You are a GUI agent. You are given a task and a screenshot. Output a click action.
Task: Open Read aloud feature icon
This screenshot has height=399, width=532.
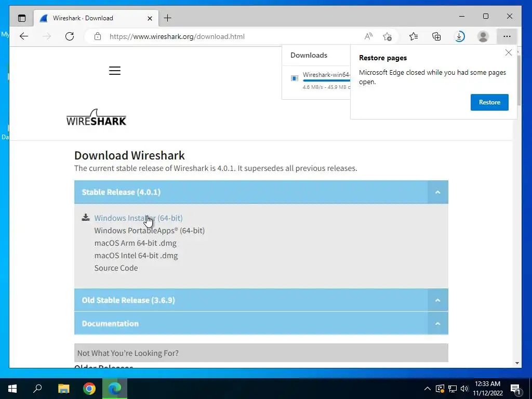click(x=368, y=36)
